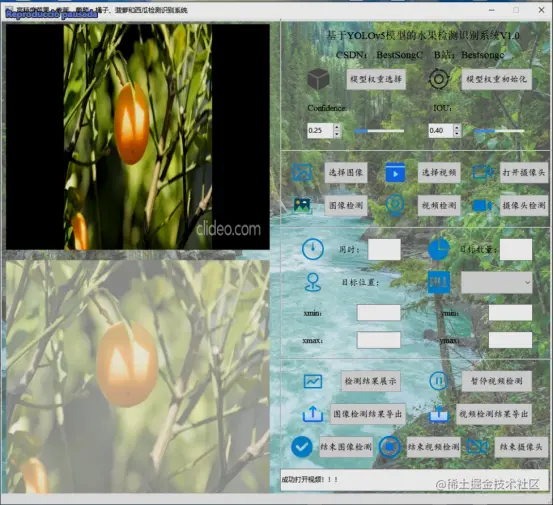The width and height of the screenshot is (554, 505).
Task: Click the upload icon for image export
Action: 313,414
